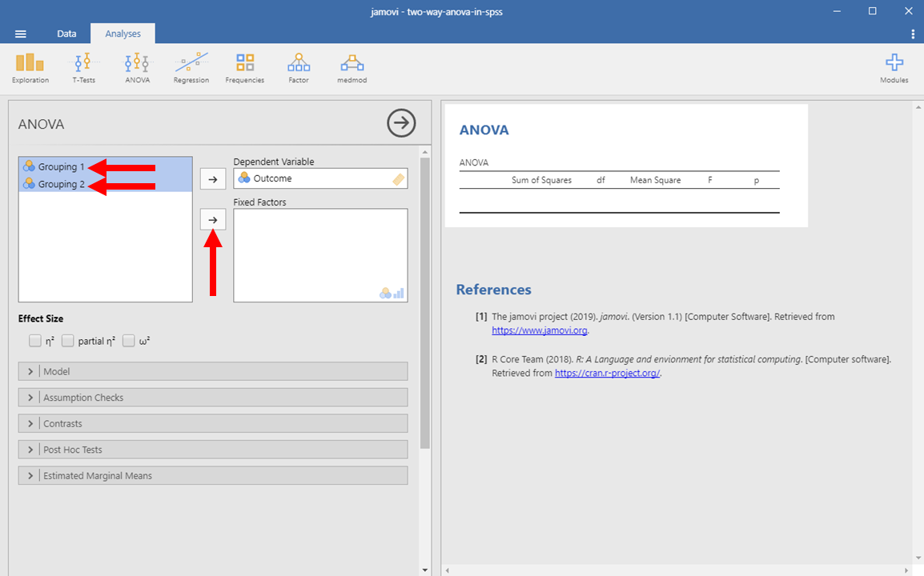The height and width of the screenshot is (576, 924).
Task: Select the Analyses tab
Action: point(123,34)
